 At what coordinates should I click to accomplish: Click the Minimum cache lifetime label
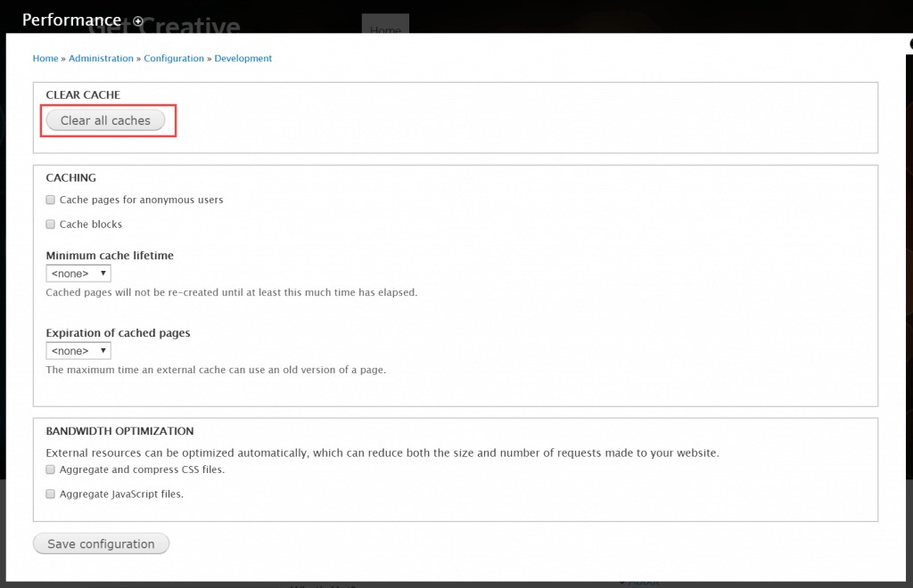click(110, 256)
